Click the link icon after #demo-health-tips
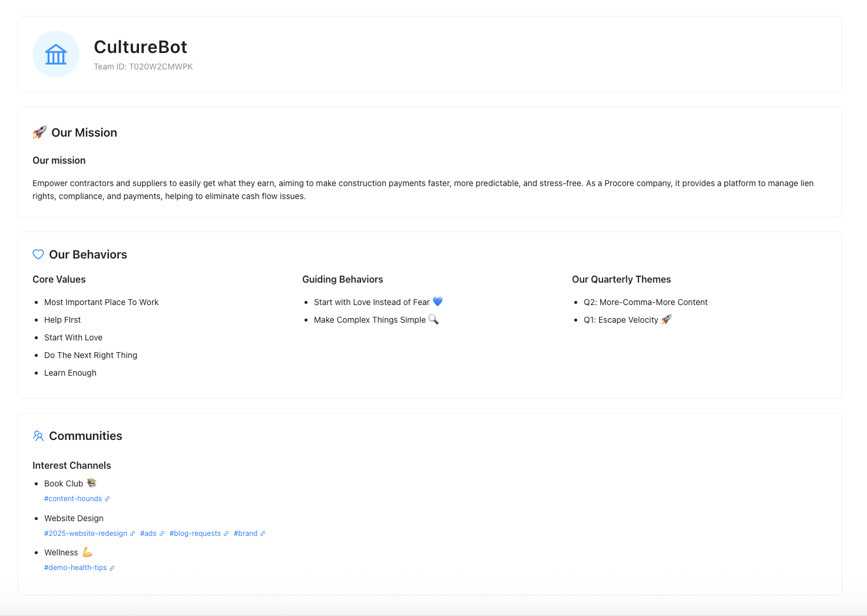Viewport: 867px width, 616px height. 112,567
